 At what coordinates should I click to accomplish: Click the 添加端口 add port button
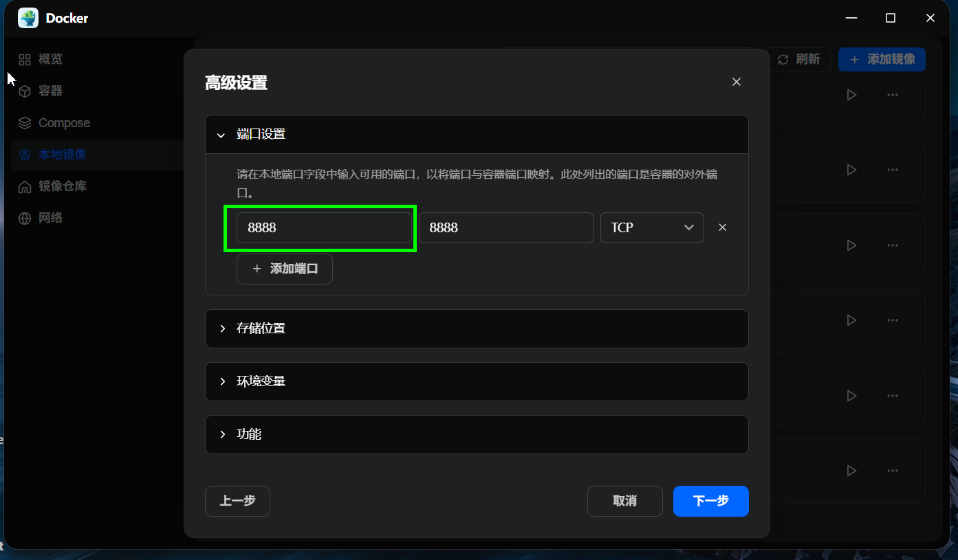pos(284,269)
